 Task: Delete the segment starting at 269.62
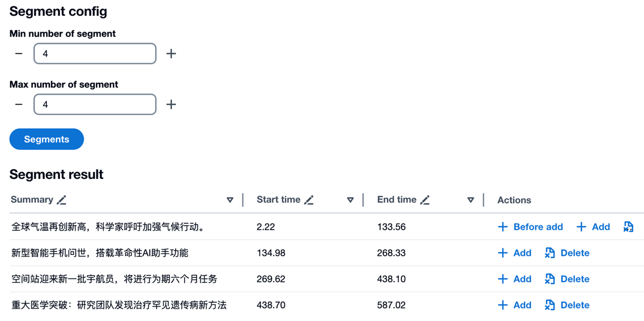567,279
